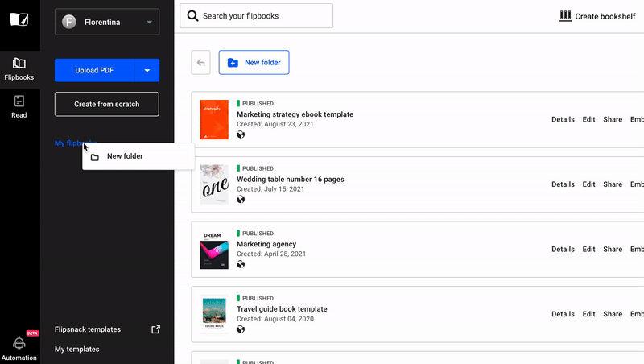Click the Upload PDF button
Image resolution: width=644 pixels, height=364 pixels.
[x=94, y=70]
